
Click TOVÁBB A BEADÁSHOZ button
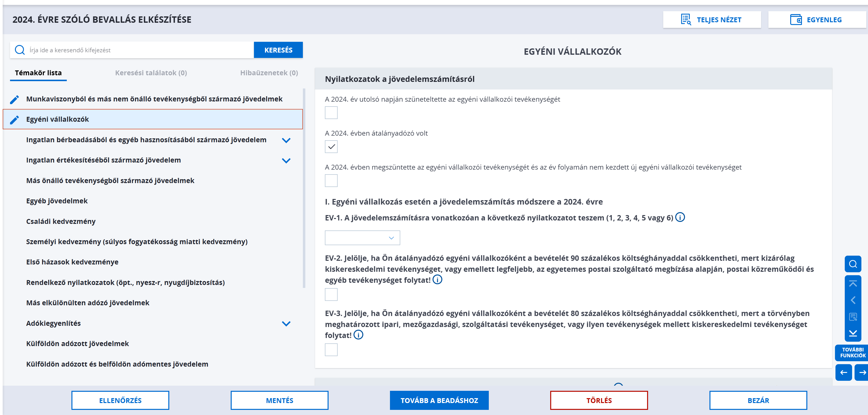pos(439,400)
